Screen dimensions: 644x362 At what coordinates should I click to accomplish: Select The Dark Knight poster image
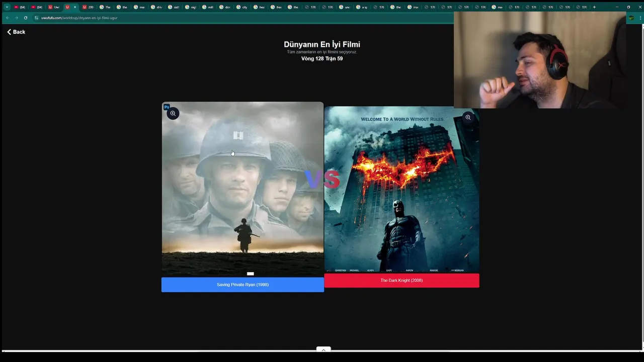click(401, 190)
